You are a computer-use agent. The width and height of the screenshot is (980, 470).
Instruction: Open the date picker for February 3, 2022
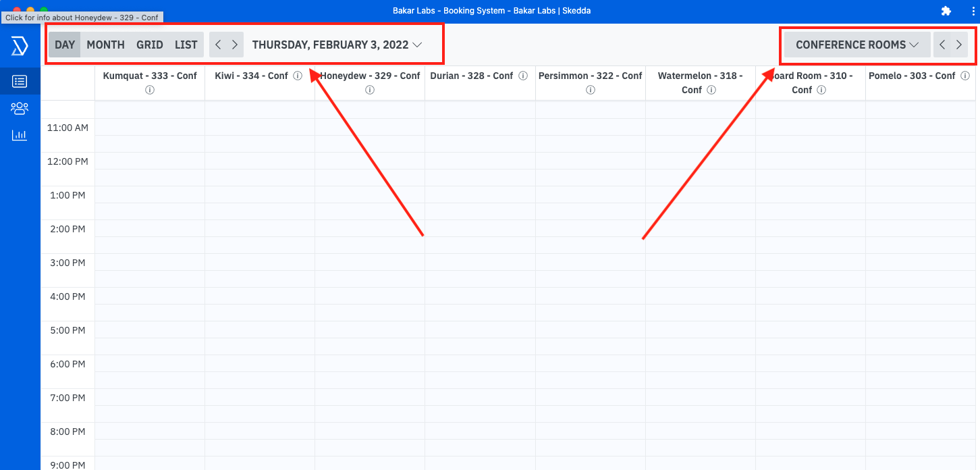(x=337, y=45)
